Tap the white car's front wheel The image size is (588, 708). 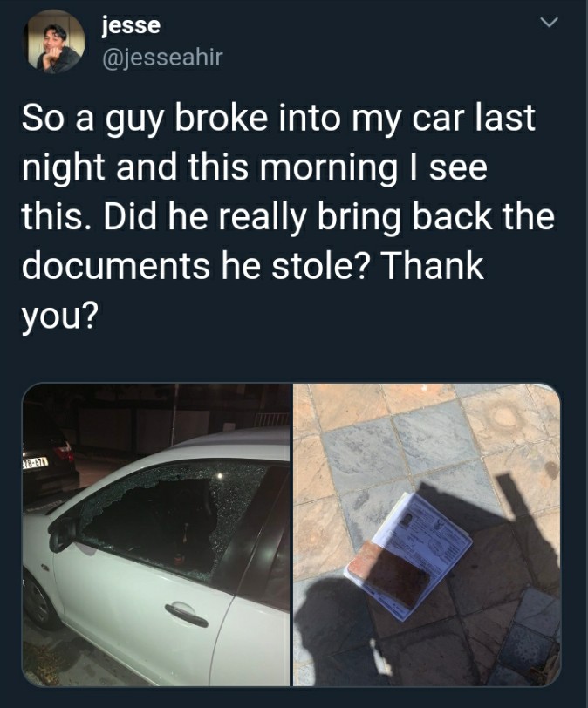pos(40,602)
